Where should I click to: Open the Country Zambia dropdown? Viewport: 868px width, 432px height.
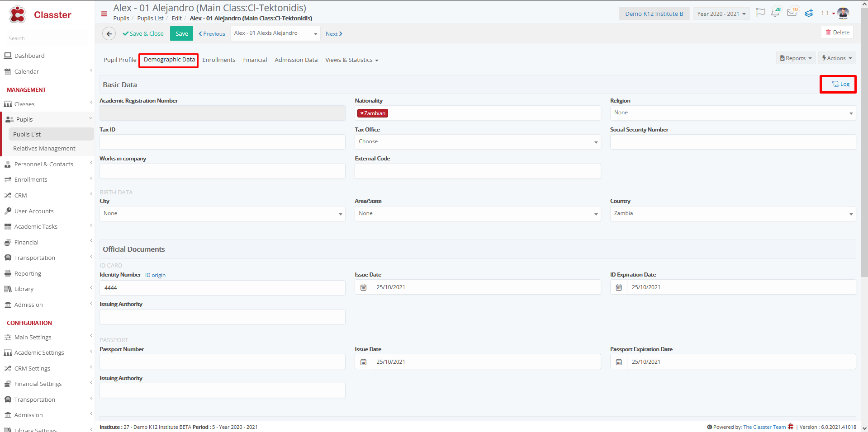pos(733,214)
